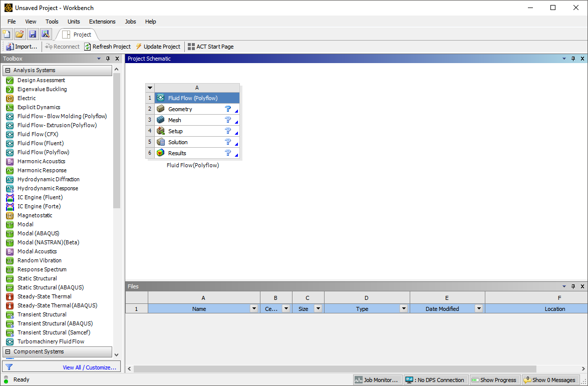Select Transient Structural system
This screenshot has width=588, height=386.
(x=42, y=314)
